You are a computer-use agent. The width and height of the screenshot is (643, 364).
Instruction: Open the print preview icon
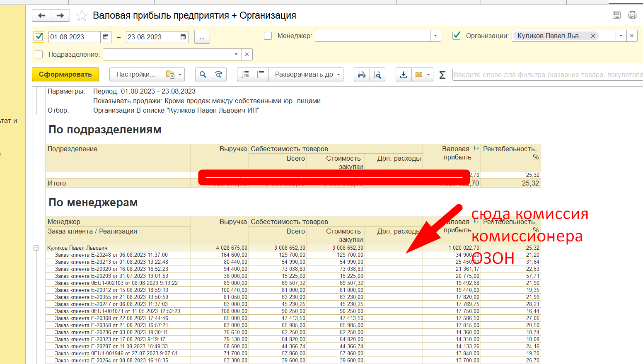coord(377,75)
